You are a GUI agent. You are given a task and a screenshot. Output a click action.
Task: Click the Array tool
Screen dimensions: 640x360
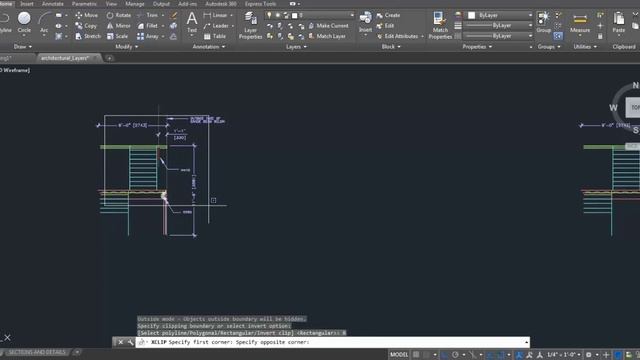(x=148, y=36)
